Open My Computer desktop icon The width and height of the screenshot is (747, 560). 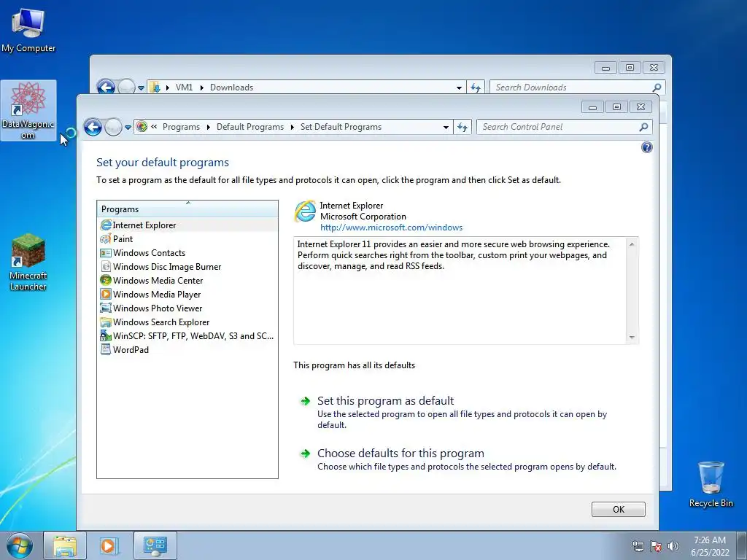(x=28, y=30)
